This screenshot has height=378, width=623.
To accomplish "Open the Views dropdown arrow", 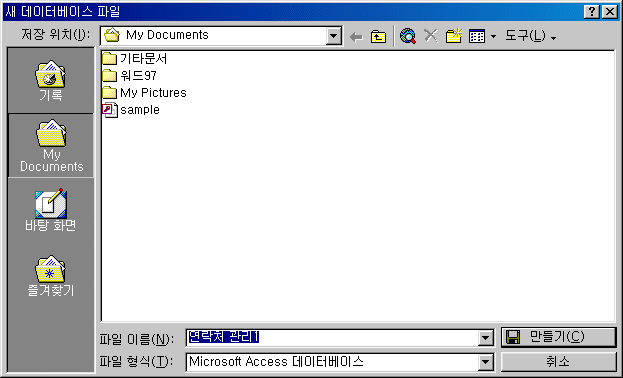I will (x=493, y=37).
